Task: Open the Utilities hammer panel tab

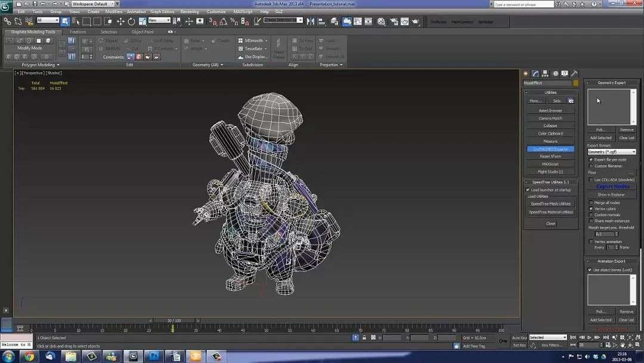Action: pos(575,73)
